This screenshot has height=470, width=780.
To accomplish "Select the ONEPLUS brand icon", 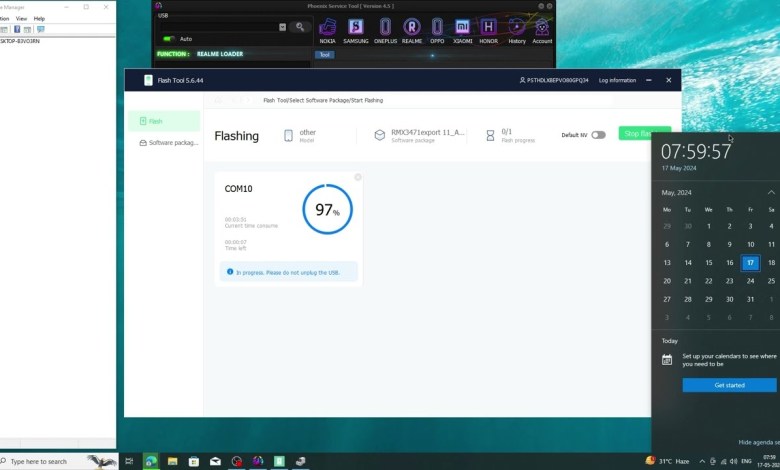I will tap(385, 30).
